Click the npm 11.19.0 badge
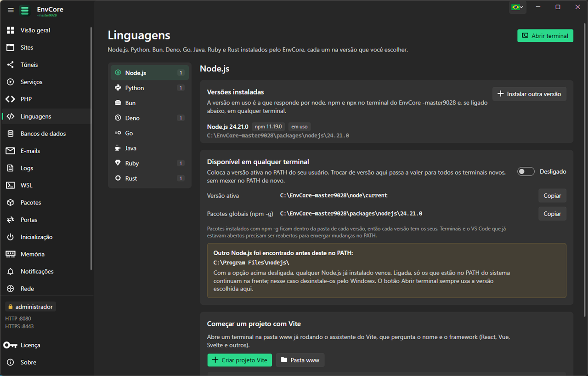Screen dimensions: 588x376 tap(269, 126)
